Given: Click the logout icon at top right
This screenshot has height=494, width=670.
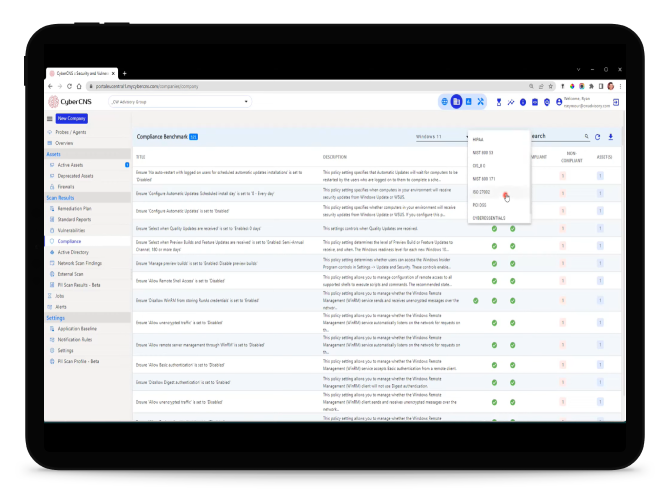Looking at the screenshot, I should tap(616, 102).
